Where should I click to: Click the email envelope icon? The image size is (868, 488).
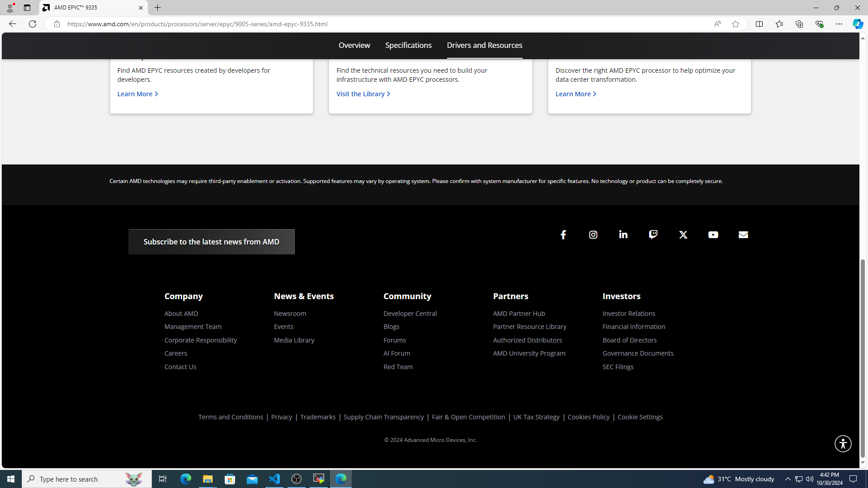point(743,235)
